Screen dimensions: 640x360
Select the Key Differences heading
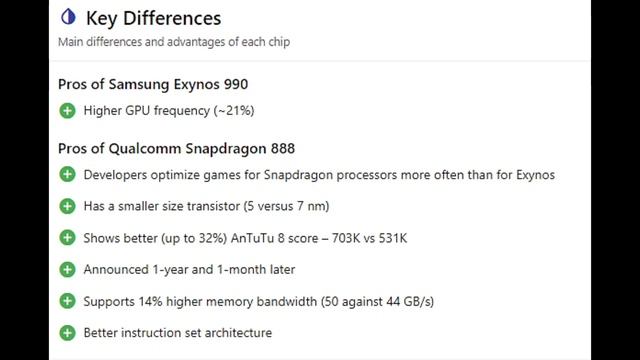(153, 19)
